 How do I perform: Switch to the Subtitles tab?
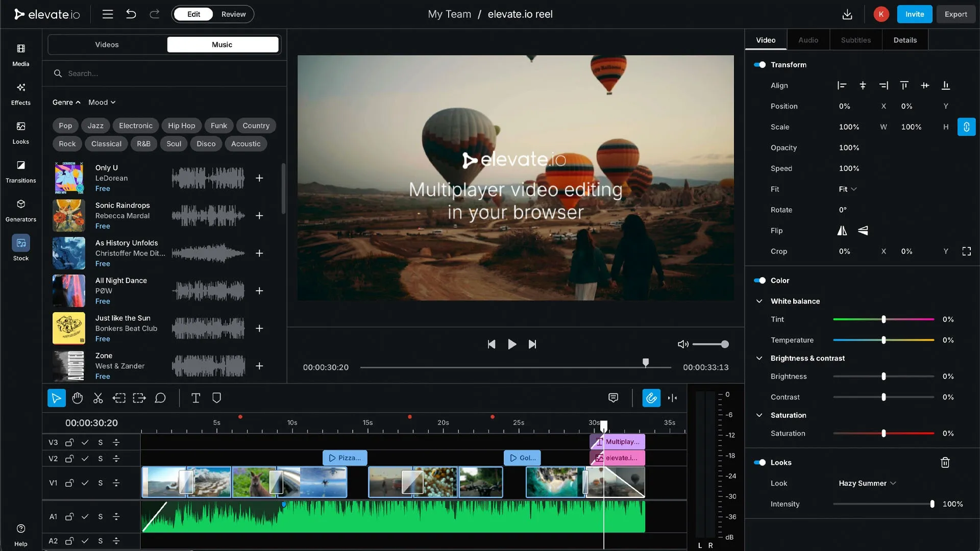coord(855,40)
